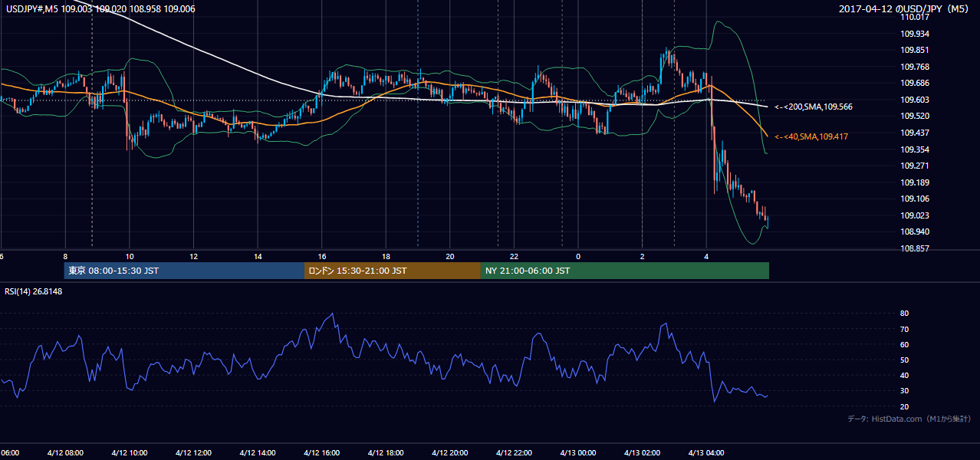Click the RSI(14) 26.8148 indicator label

(35, 291)
